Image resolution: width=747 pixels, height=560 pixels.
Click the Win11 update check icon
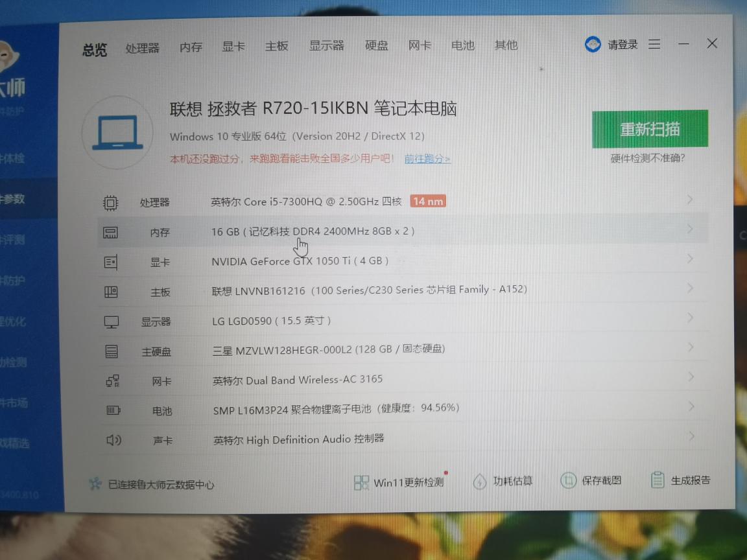[361, 483]
